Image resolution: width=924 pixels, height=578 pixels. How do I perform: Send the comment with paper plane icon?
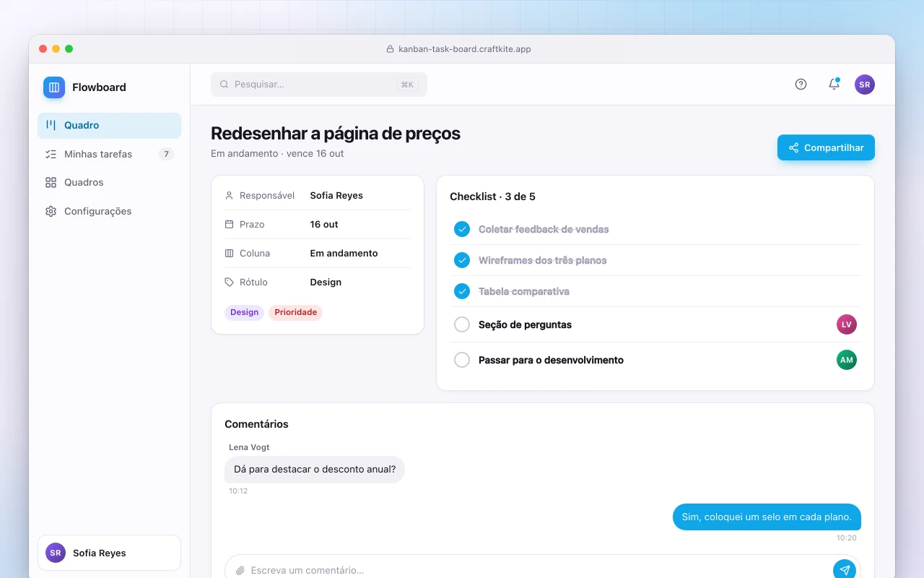click(x=845, y=570)
